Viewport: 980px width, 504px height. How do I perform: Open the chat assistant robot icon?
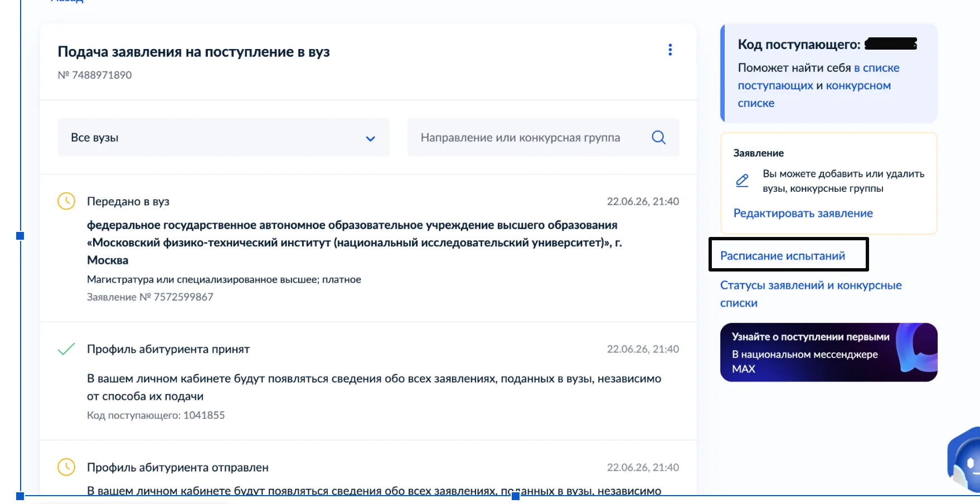[966, 459]
